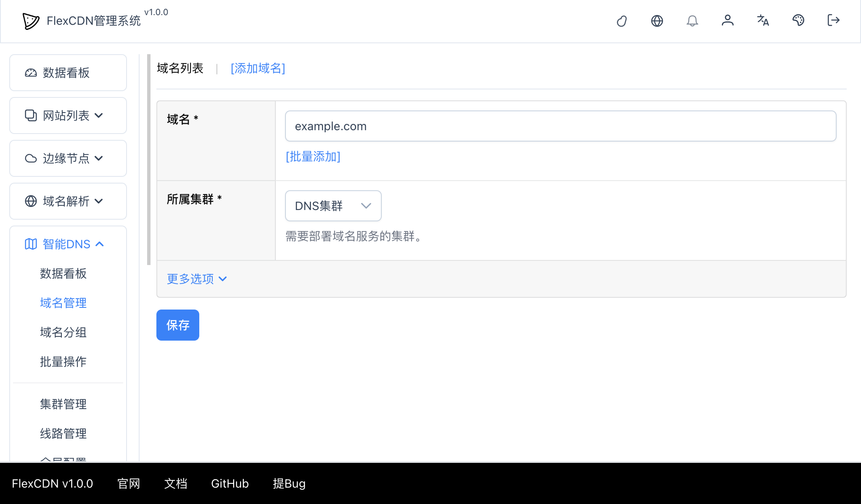Expand the 更多选项 options
Viewport: 861px width, 504px height.
[x=196, y=278]
